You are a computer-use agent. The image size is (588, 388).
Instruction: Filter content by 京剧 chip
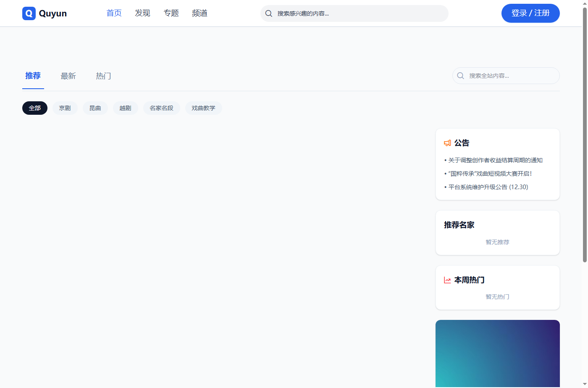point(65,108)
